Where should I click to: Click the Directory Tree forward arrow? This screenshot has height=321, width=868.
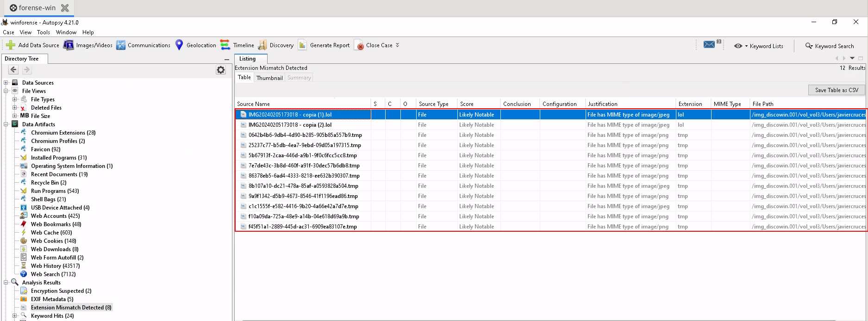(x=27, y=70)
